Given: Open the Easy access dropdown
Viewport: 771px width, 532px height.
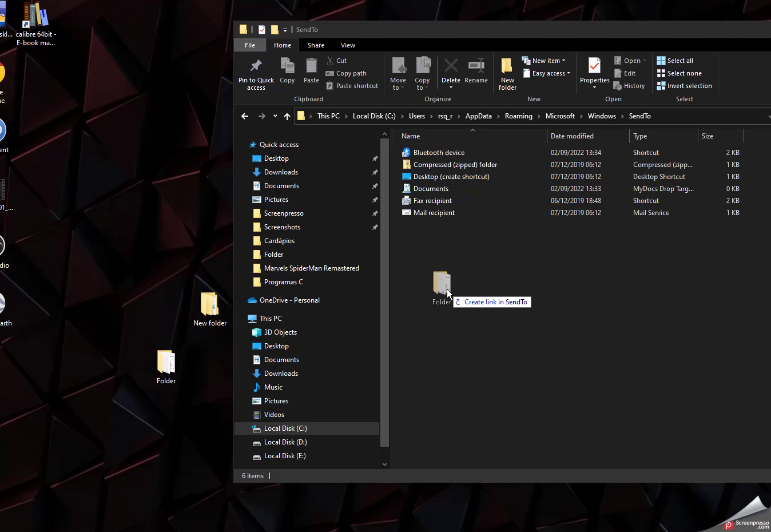Looking at the screenshot, I should 547,73.
